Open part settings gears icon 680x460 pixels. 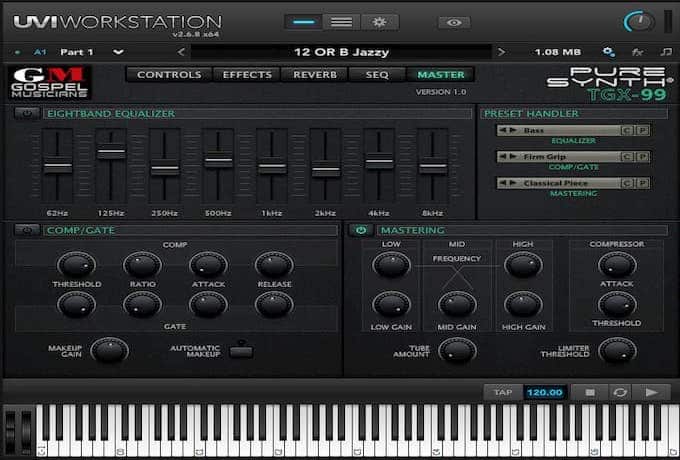[x=609, y=52]
